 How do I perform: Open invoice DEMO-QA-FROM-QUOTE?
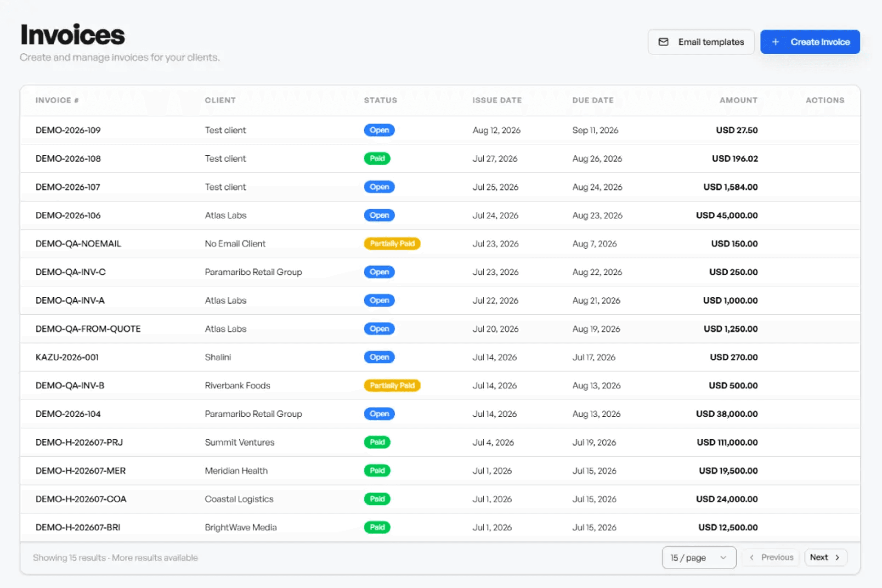point(88,329)
